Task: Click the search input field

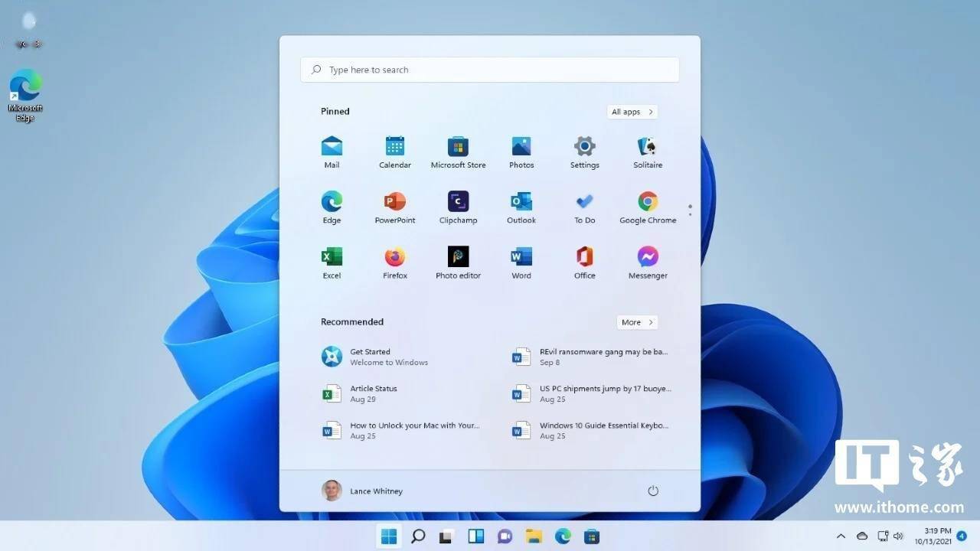Action: click(x=489, y=70)
